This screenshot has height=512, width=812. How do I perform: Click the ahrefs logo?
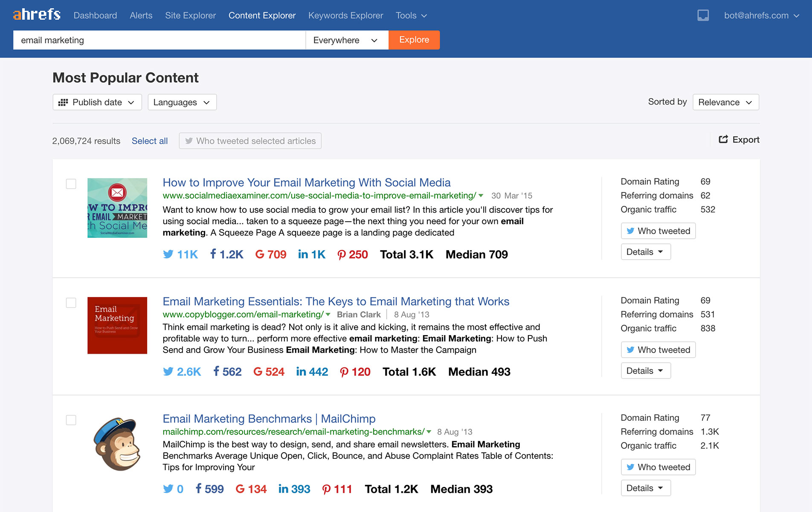coord(37,15)
